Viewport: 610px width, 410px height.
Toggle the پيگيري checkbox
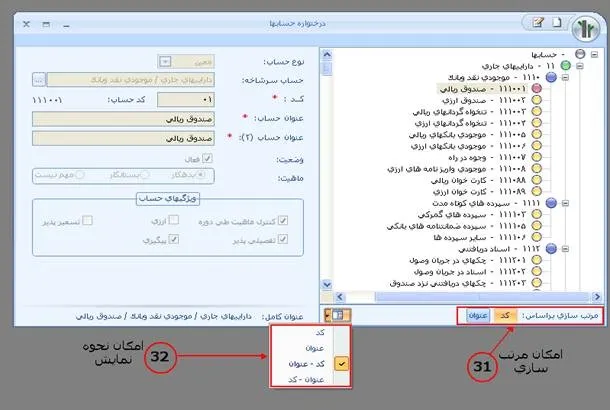tap(174, 239)
